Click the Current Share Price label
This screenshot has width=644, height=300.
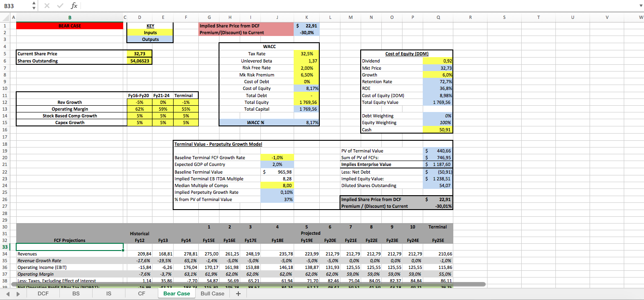37,54
